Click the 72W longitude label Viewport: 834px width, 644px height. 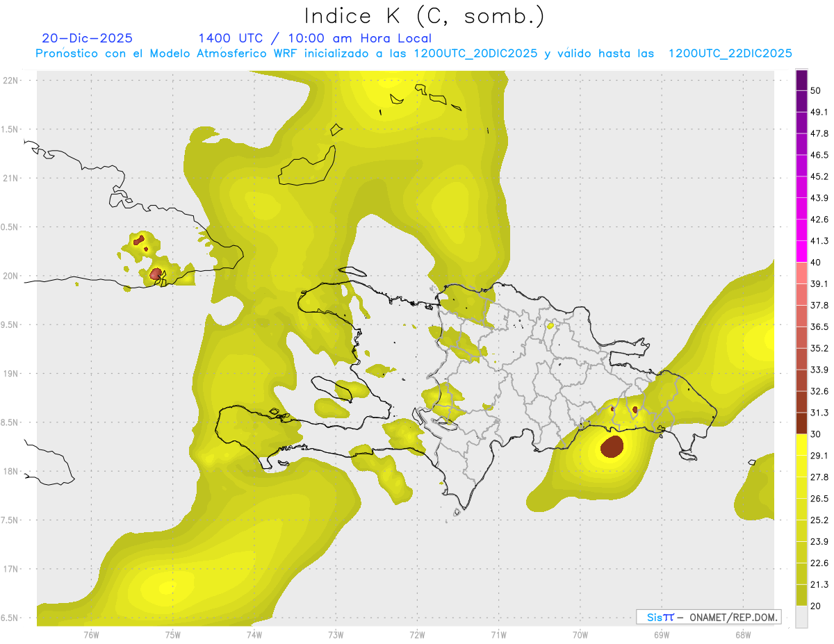pyautogui.click(x=417, y=634)
